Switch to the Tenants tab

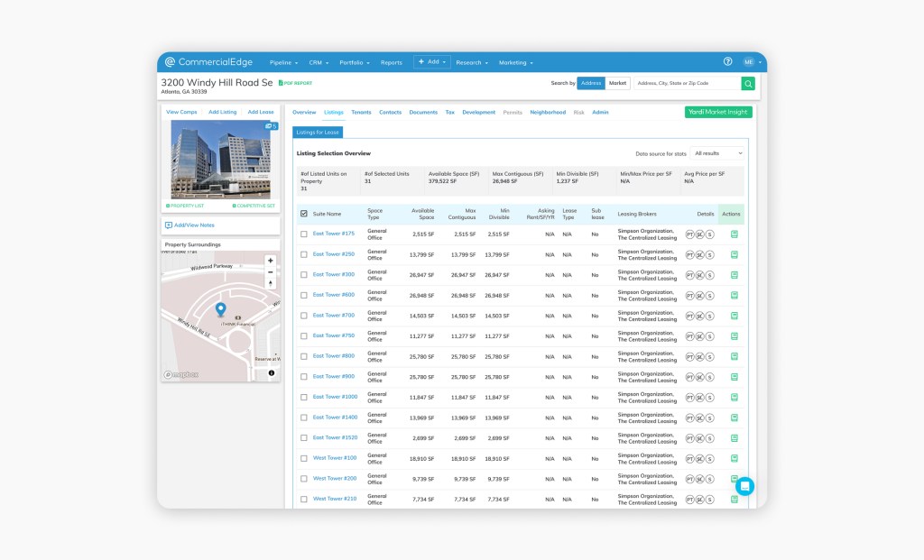tap(361, 113)
